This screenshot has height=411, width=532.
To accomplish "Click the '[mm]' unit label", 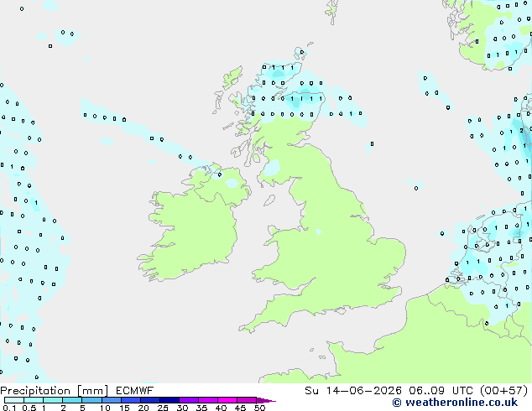I will click(92, 391).
